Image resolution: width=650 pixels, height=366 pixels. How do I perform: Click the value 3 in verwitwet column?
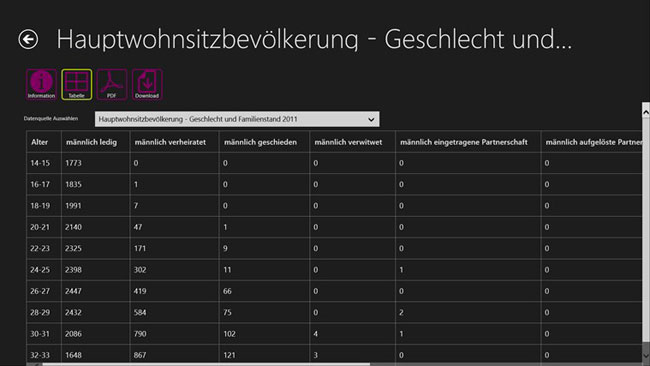tap(315, 355)
